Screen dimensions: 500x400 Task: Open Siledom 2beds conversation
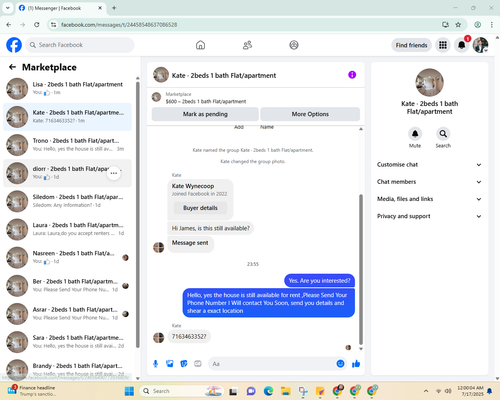click(67, 201)
